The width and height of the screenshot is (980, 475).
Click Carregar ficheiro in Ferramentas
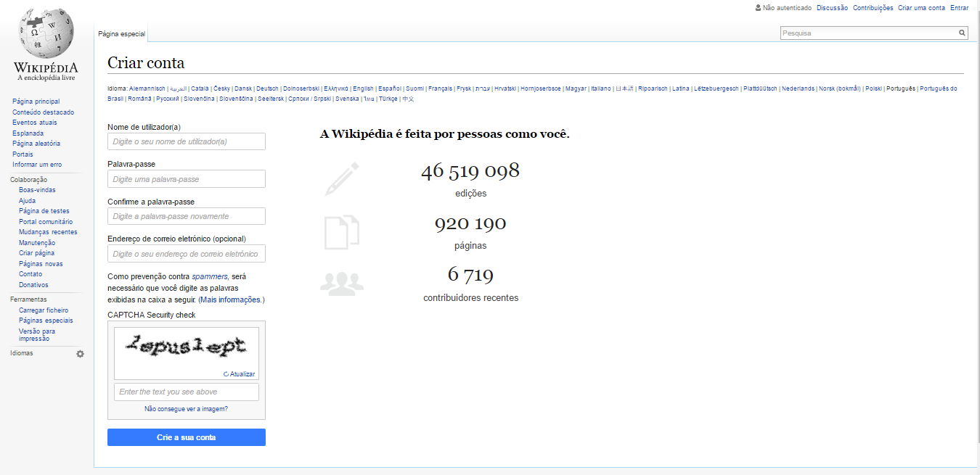coord(44,310)
